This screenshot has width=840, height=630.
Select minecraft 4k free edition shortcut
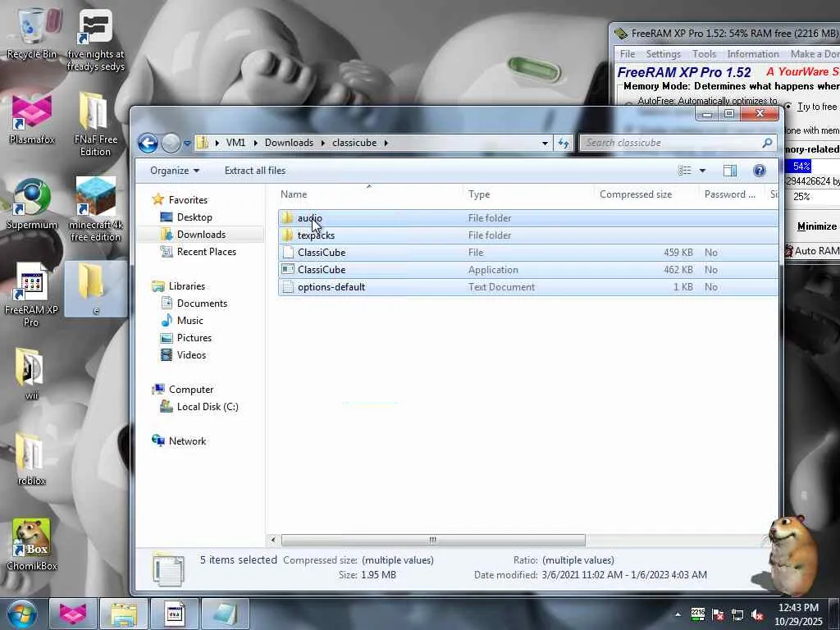[95, 209]
